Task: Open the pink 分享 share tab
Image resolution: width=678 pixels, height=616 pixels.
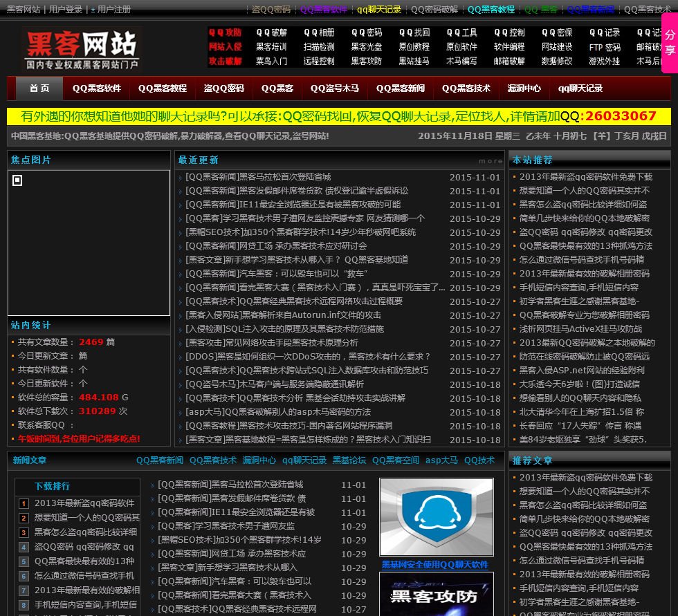Action: point(670,42)
